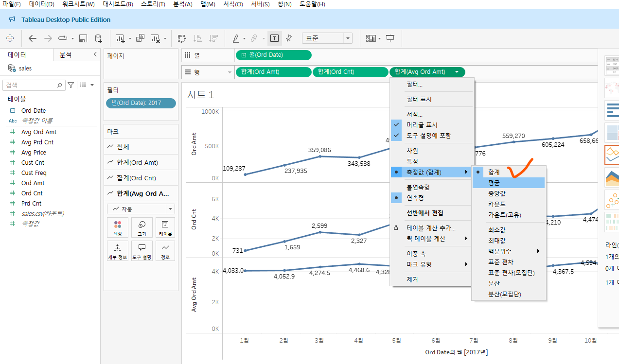The image size is (619, 364).
Task: Click the Label card in Marks
Action: tap(165, 228)
